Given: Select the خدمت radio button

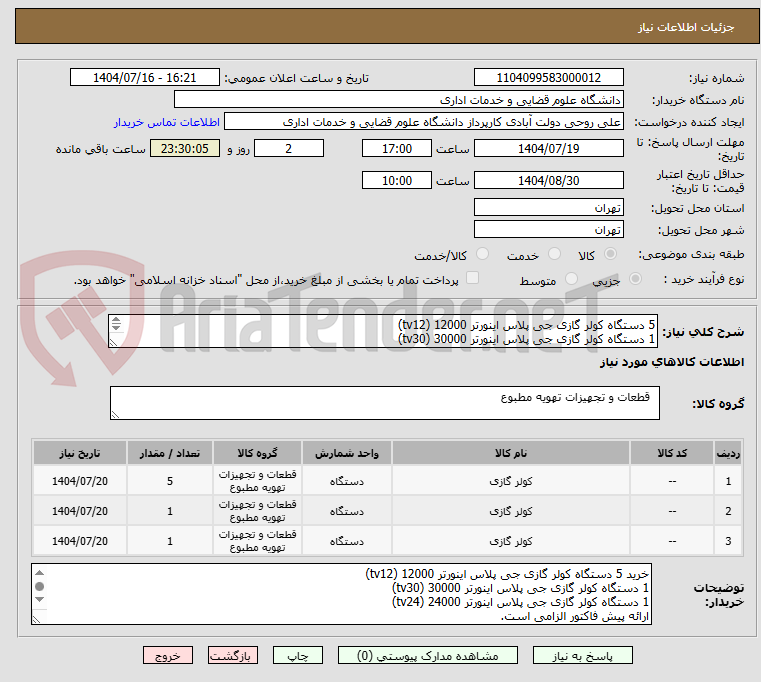Looking at the screenshot, I should point(554,254).
